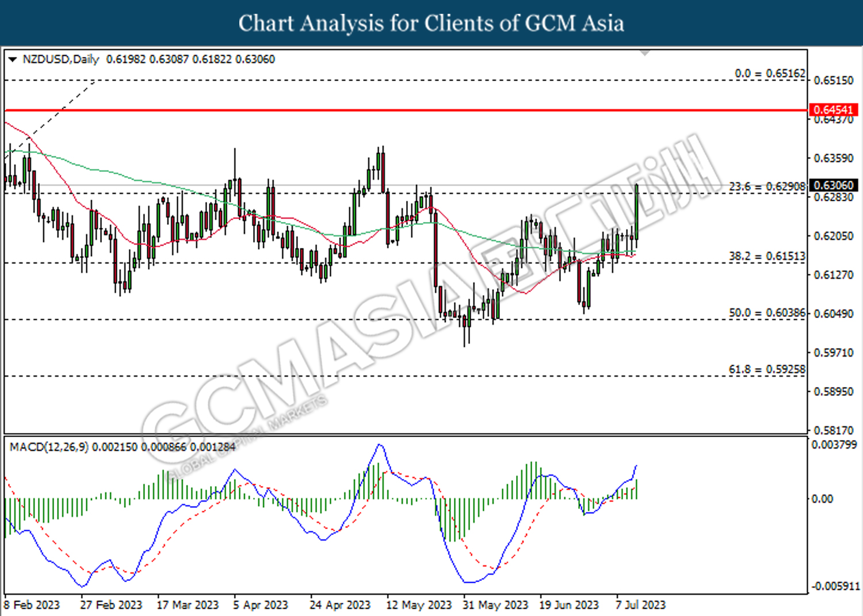Click the 19 Jun 2023 date label
863x616 pixels.
click(x=569, y=605)
